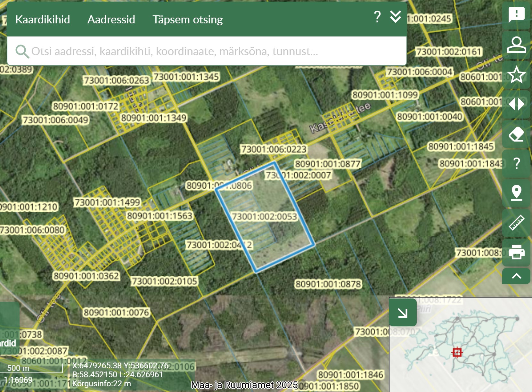Screen dimensions: 532x392
Task: Click parcel label 73001:001:1345
Action: [x=186, y=77]
